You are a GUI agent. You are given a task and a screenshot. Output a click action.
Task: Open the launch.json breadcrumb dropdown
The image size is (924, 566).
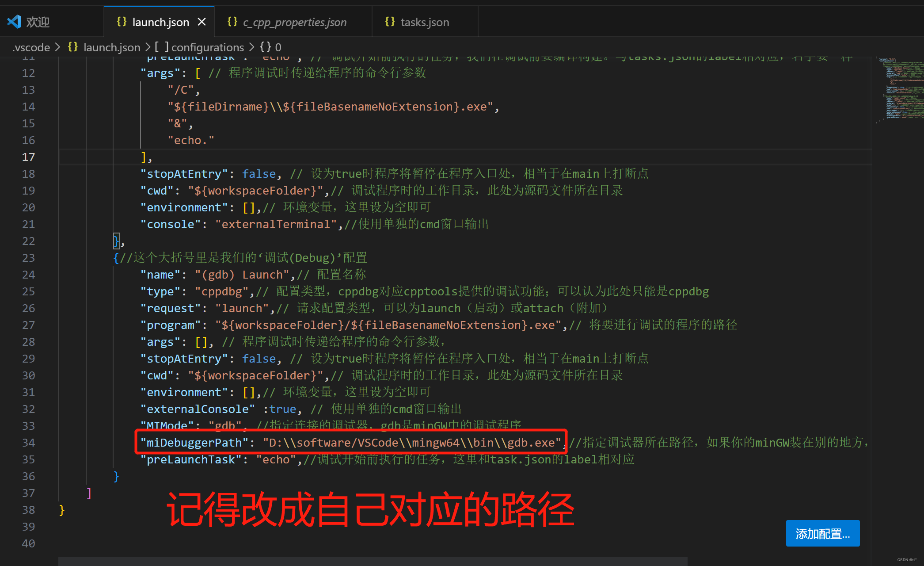click(x=111, y=47)
